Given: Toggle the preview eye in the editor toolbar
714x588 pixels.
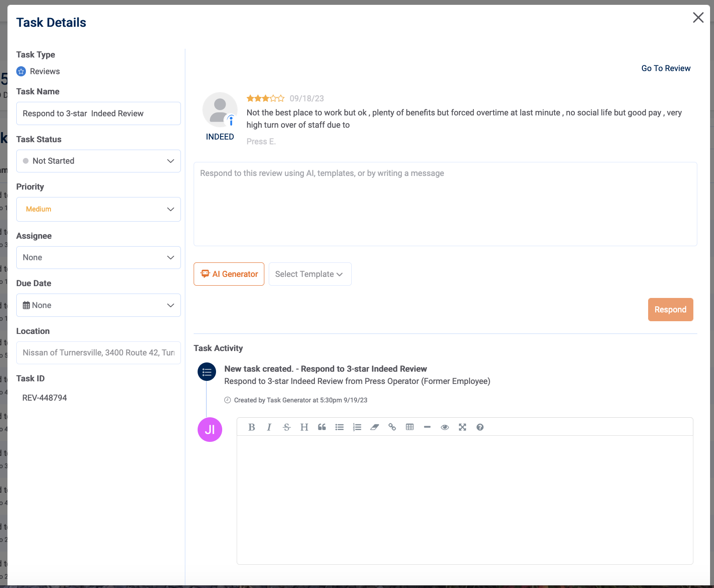Looking at the screenshot, I should tap(445, 427).
